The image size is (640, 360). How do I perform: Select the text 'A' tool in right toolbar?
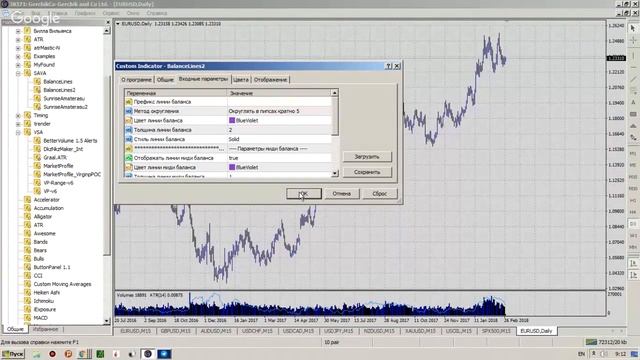[633, 102]
